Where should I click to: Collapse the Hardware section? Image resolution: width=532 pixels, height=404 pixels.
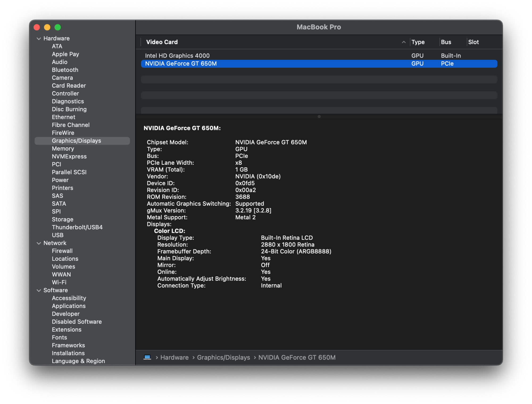(39, 39)
